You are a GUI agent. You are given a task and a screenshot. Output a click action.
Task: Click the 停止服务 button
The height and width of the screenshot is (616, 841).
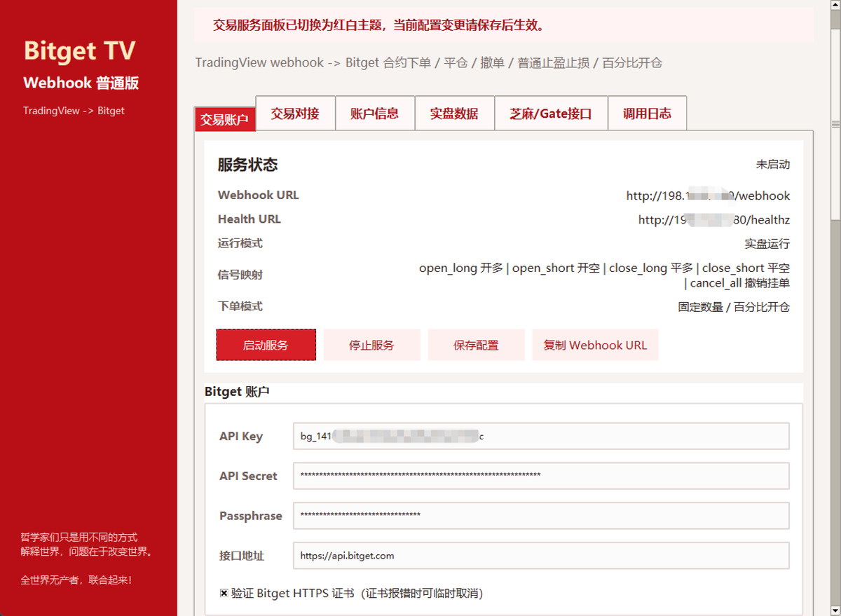(371, 345)
